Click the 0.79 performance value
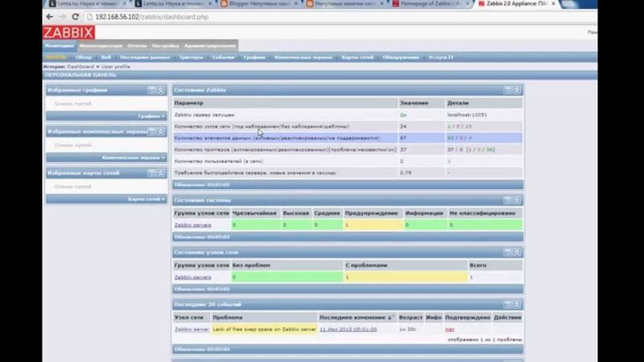 point(406,173)
